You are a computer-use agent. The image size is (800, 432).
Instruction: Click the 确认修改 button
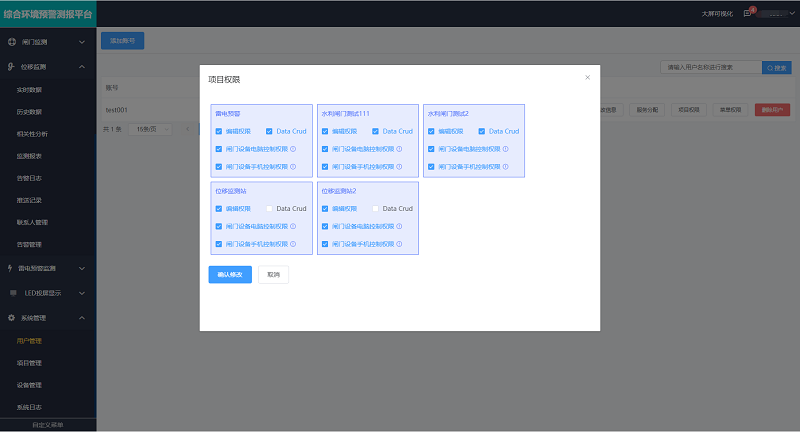click(230, 274)
